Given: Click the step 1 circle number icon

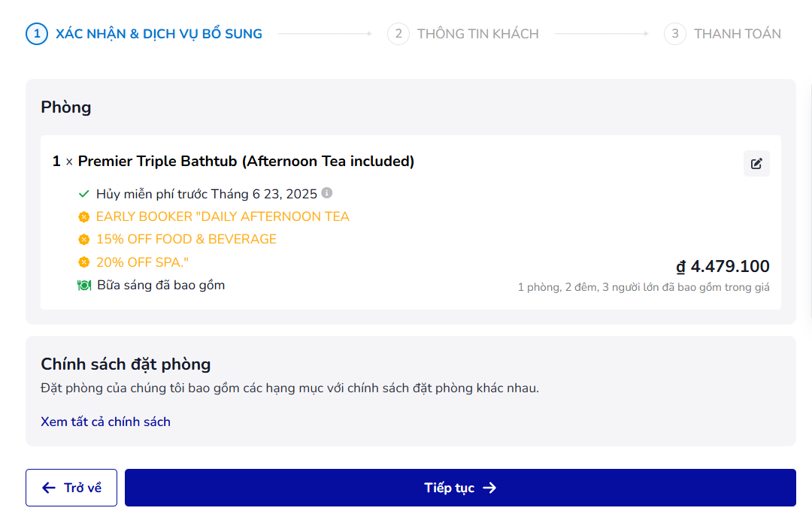Looking at the screenshot, I should 37,34.
